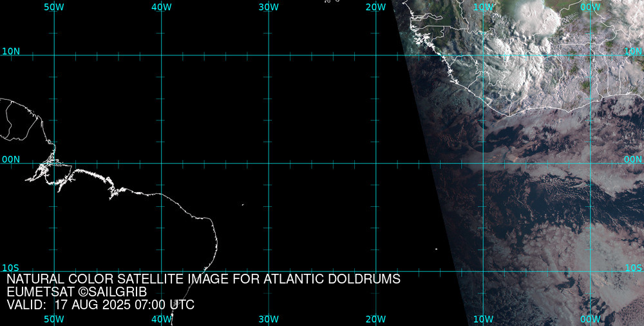Click the 00W longitude label along the top edge

coord(591,7)
